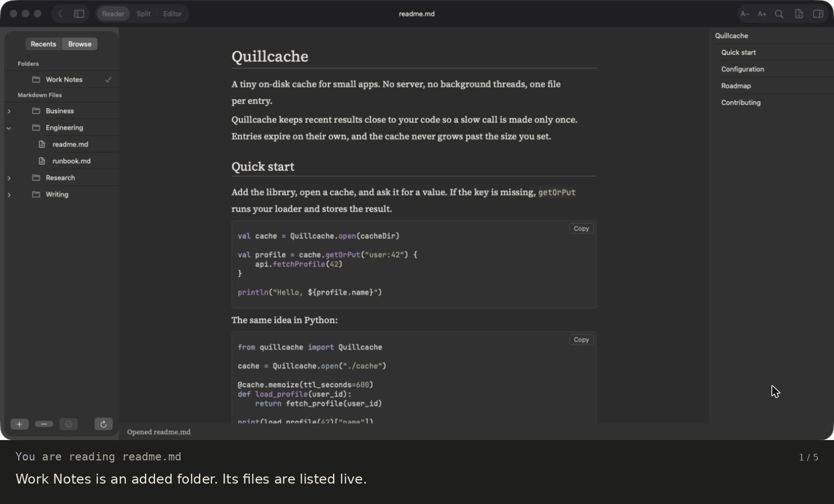This screenshot has height=504, width=834.
Task: Click the Work Notes folder icon
Action: (36, 79)
